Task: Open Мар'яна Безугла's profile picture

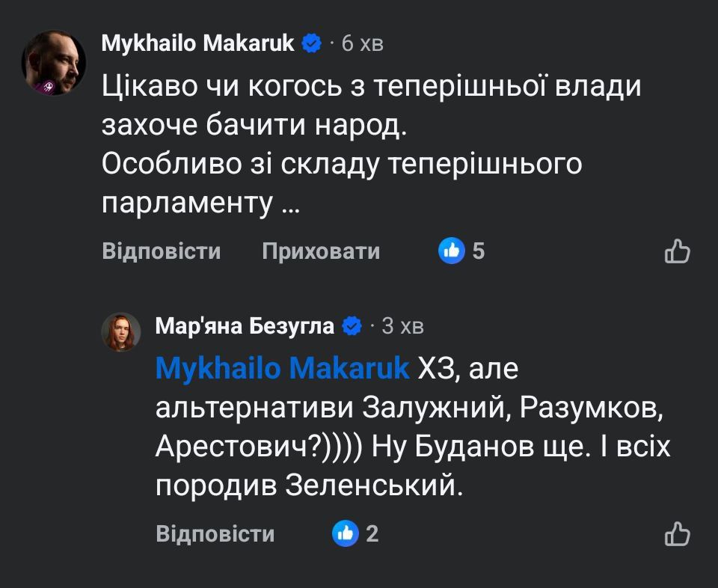Action: [121, 331]
